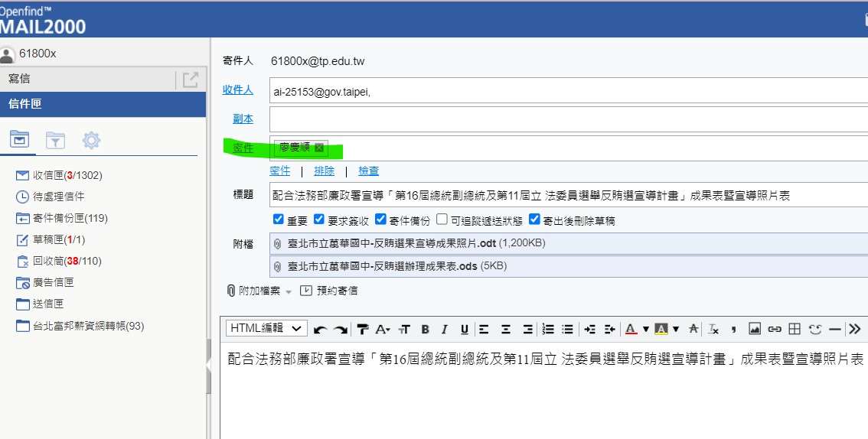Viewport: 868px width, 439px height.
Task: Expand more editor tools with double chevron
Action: (x=854, y=329)
